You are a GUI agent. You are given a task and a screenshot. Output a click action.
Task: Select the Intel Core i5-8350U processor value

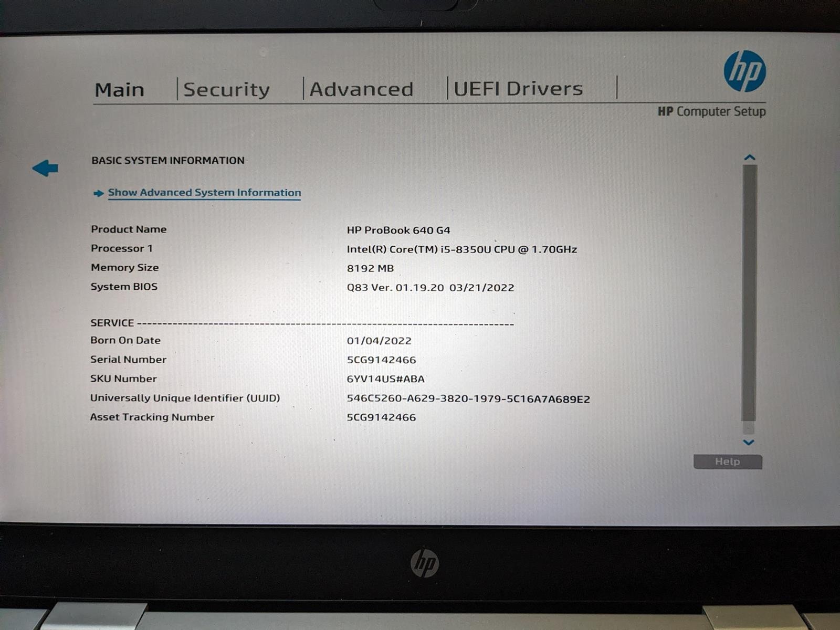462,249
